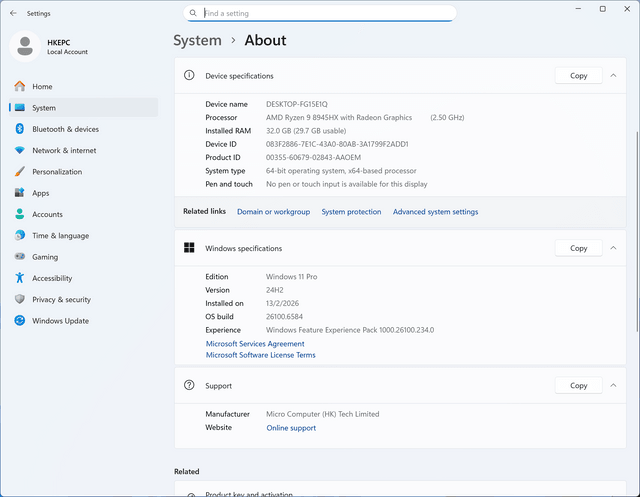
Task: Click the Network wifi icon in sidebar
Action: point(20,150)
